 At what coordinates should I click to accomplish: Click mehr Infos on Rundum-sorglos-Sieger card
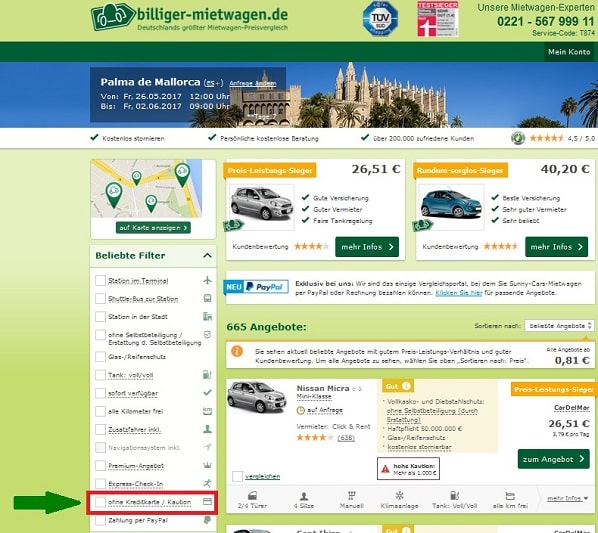(x=556, y=247)
